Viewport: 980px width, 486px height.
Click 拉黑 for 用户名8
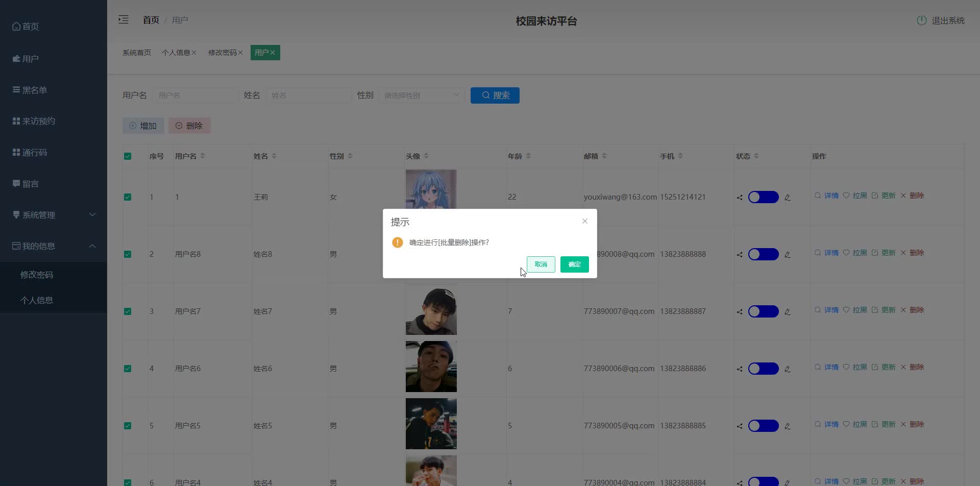855,253
